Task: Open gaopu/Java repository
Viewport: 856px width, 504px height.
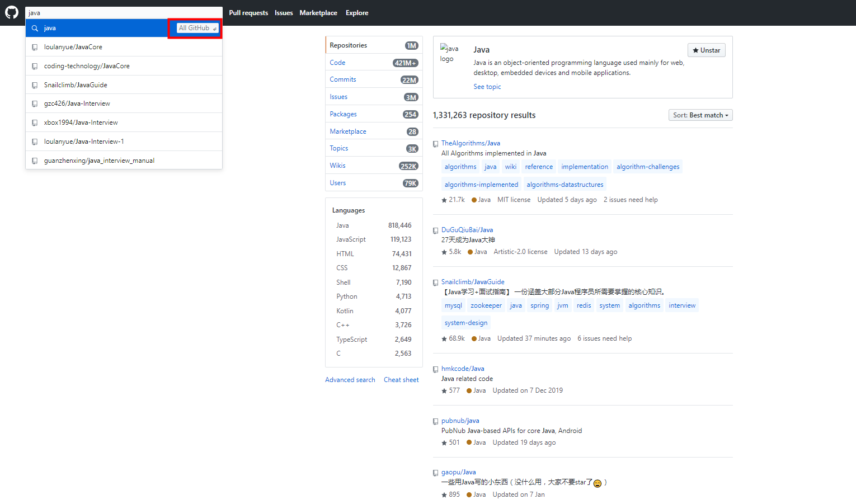Action: click(459, 472)
